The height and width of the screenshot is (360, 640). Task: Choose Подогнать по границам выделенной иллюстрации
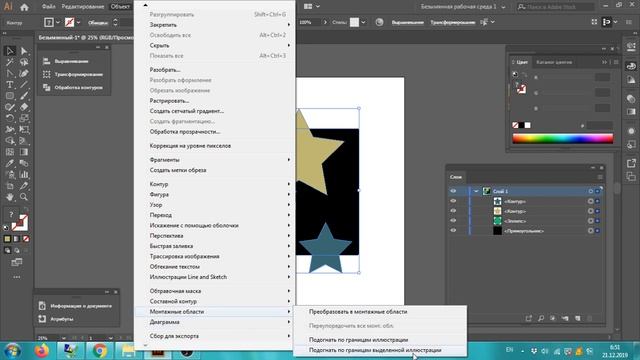click(x=375, y=350)
